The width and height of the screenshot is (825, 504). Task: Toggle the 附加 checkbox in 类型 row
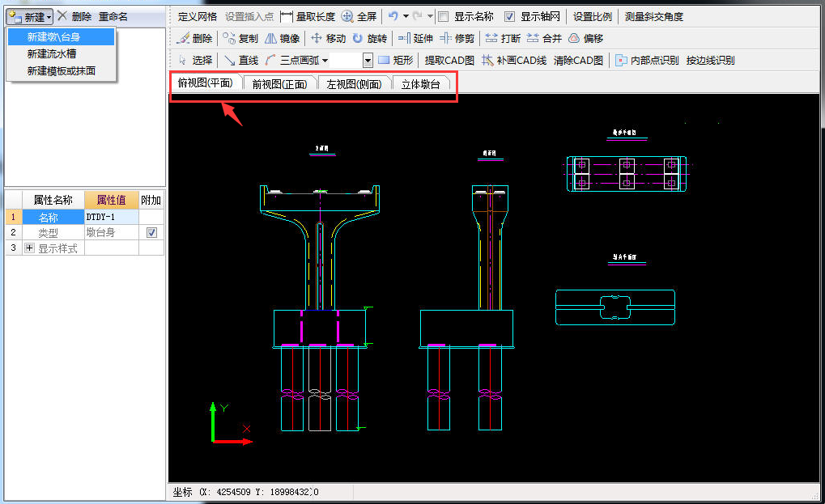[151, 233]
